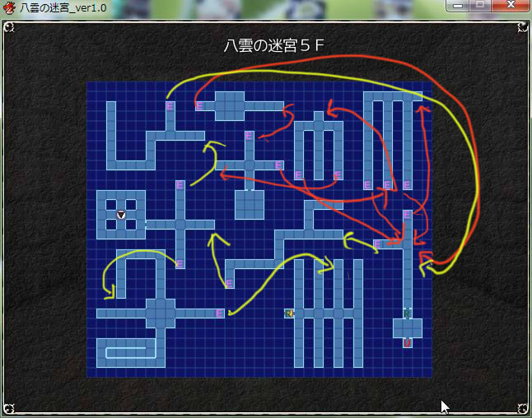Screen dimensions: 532x418
Task: Minimize the 八雲の迷宮 game window
Action: tap(458, 6)
